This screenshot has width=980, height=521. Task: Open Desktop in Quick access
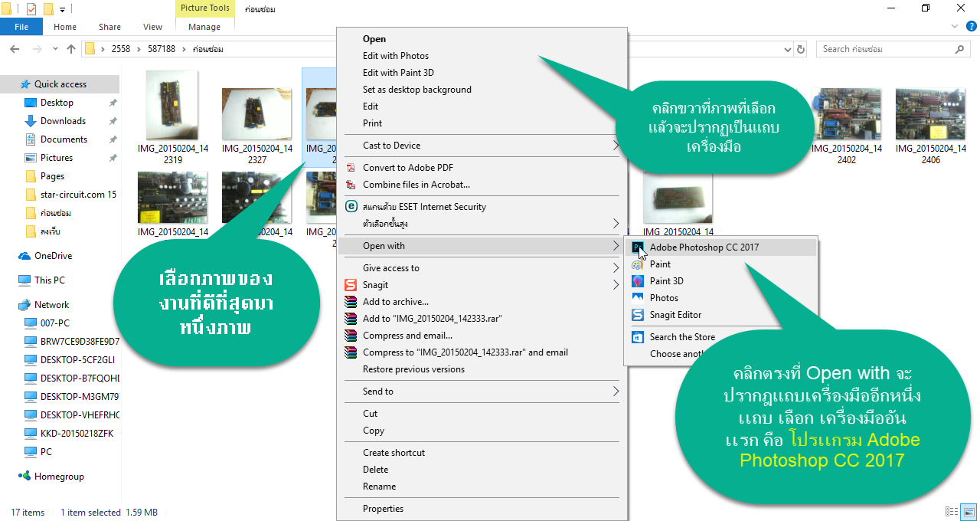(x=57, y=103)
